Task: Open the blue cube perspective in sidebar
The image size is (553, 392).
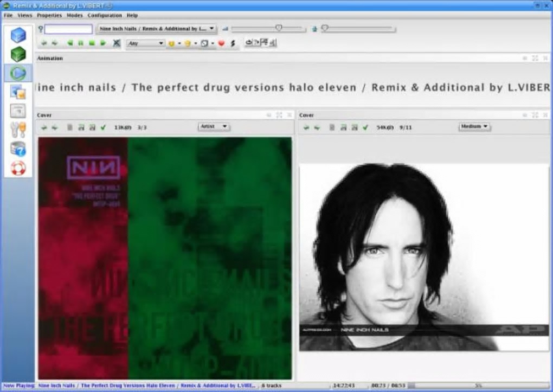Action: [18, 35]
